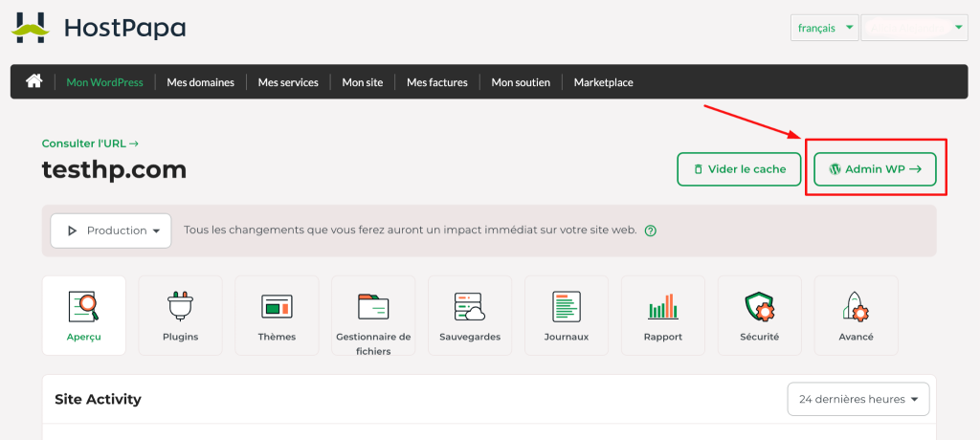980x440 pixels.
Task: Click the Admin WP button
Action: 875,169
